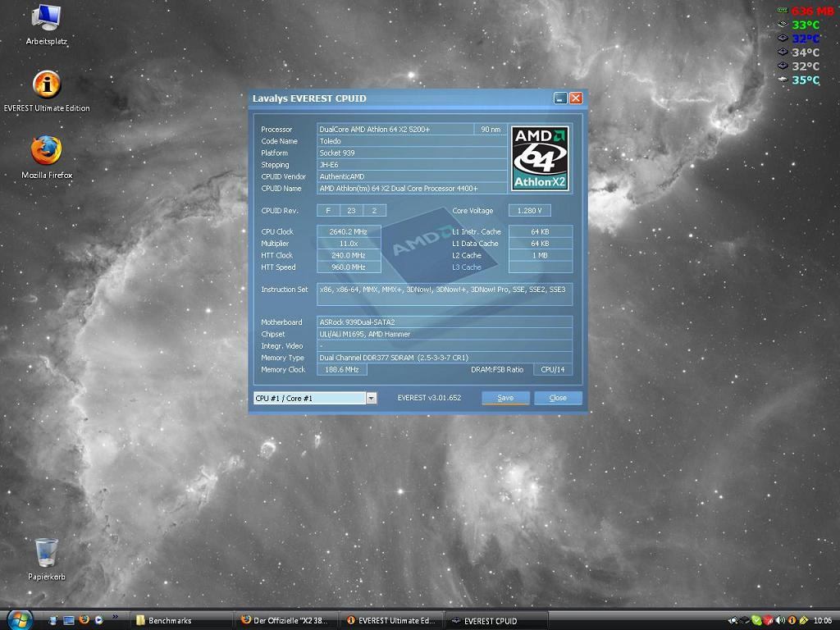The image size is (840, 630).
Task: Click EVEREST CPUID taskbar button
Action: tap(496, 620)
